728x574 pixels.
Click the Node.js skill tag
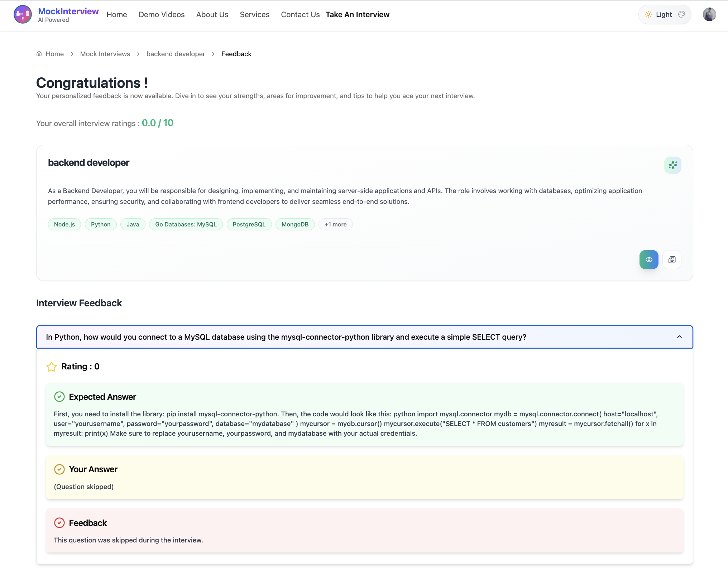64,224
